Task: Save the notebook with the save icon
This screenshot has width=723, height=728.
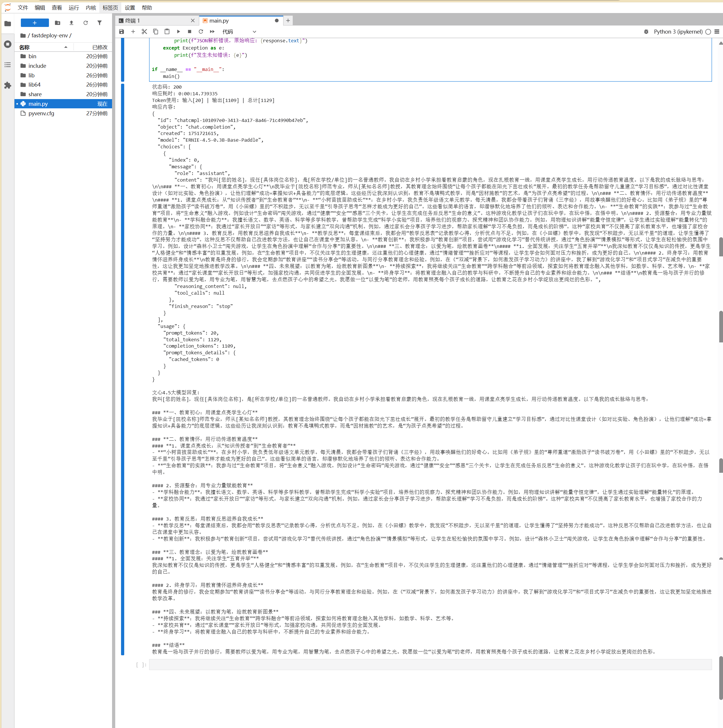Action: click(121, 32)
